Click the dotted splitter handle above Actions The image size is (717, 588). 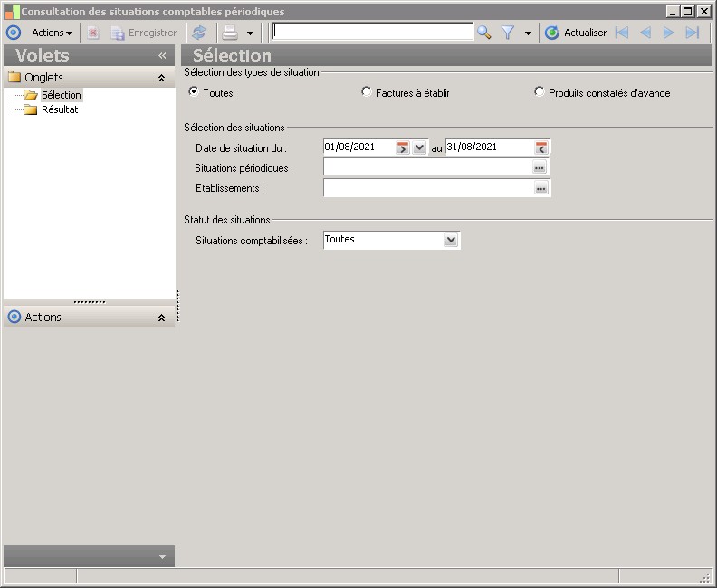point(90,302)
